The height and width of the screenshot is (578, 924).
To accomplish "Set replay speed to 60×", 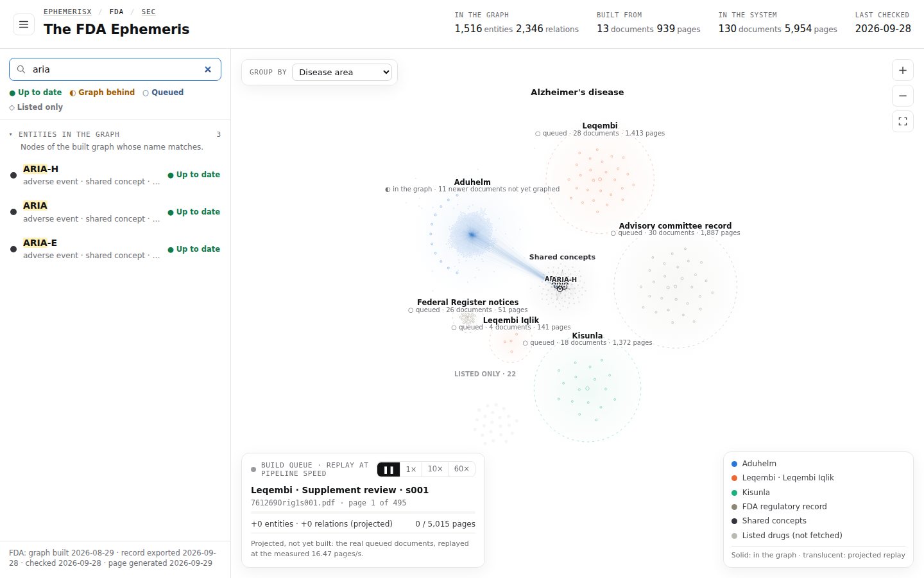I will 461,469.
